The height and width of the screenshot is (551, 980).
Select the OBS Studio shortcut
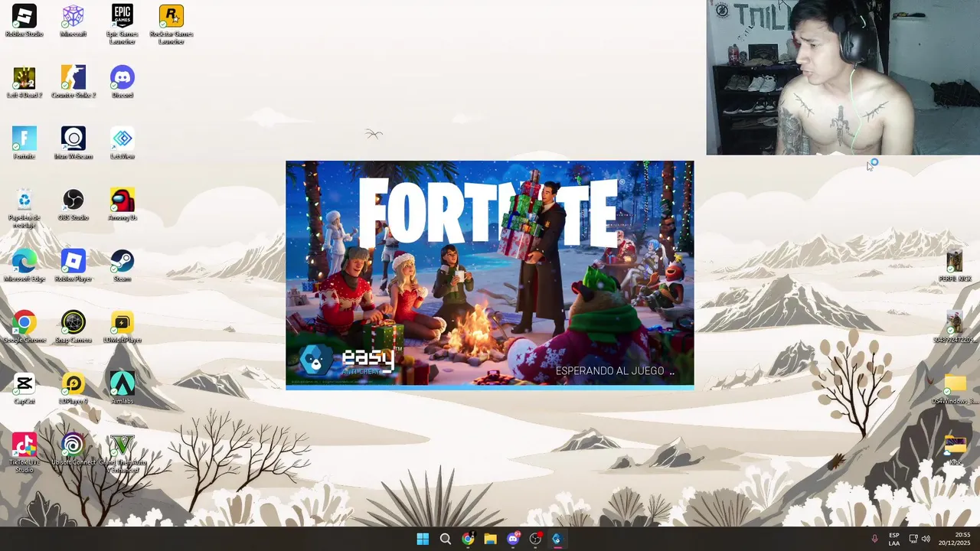pyautogui.click(x=73, y=204)
